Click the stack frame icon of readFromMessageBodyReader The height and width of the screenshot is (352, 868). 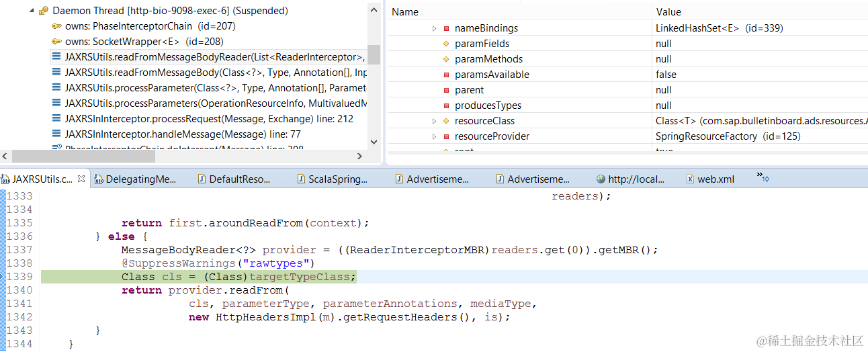click(57, 57)
